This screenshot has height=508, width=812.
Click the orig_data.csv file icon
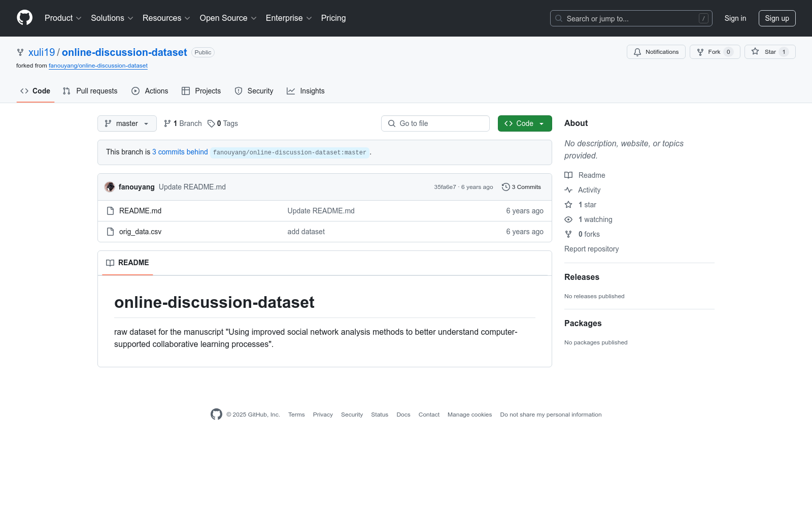[x=110, y=232]
